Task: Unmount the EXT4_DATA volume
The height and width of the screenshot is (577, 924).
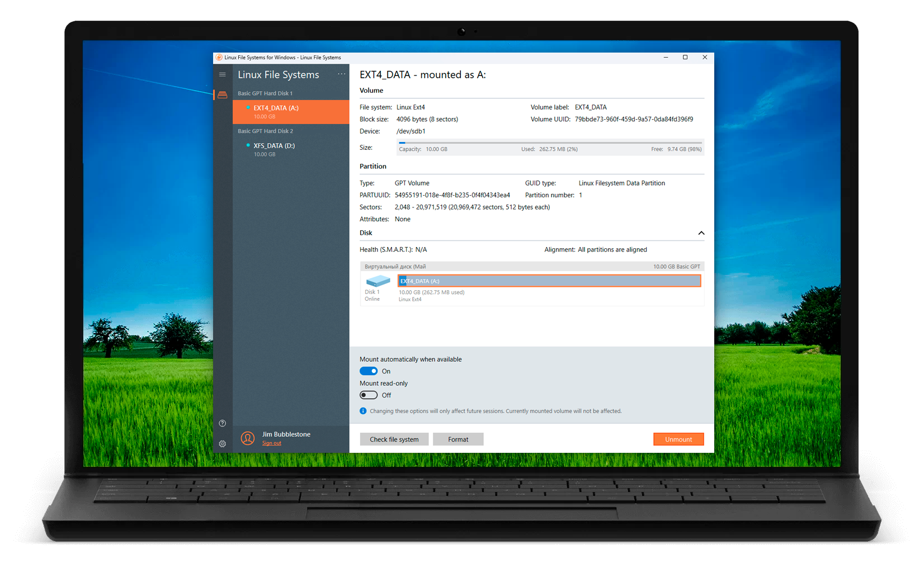Action: click(x=678, y=439)
